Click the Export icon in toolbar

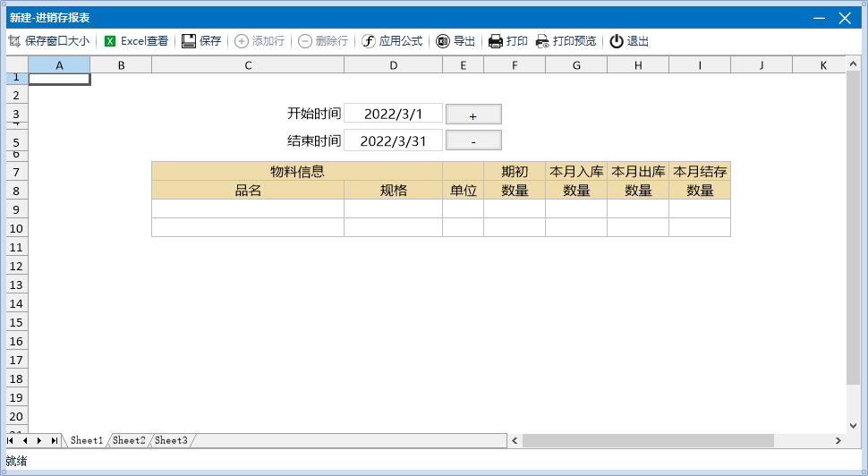pyautogui.click(x=443, y=41)
